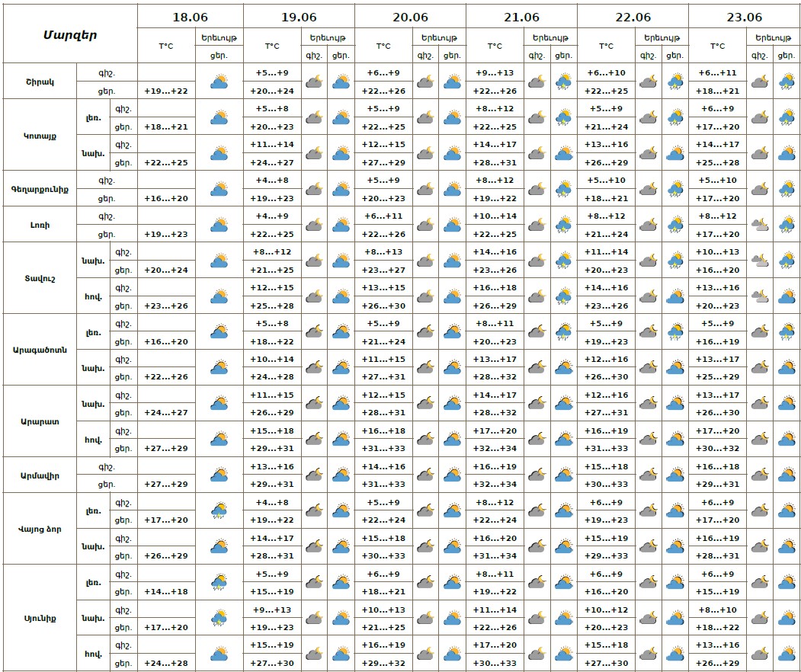This screenshot has width=801, height=672.
Task: Click the Սյունիք region name
Action: pos(40,618)
